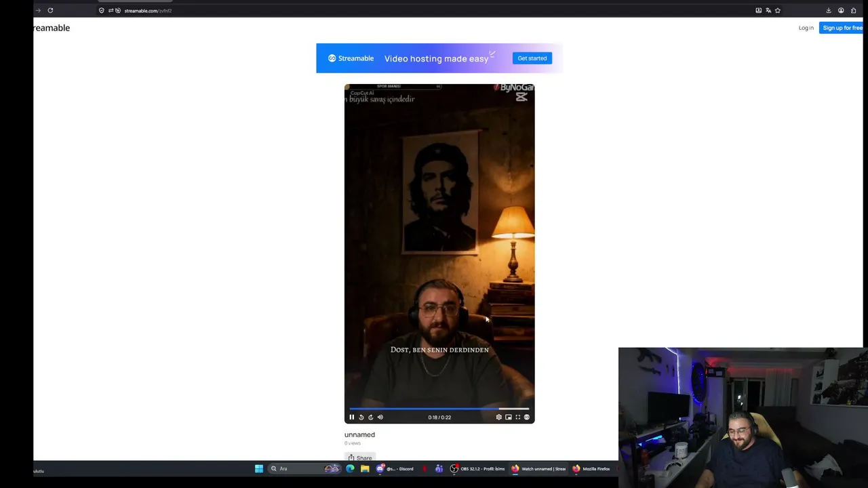868x488 pixels.
Task: Click the '0 views' text
Action: coord(353,443)
